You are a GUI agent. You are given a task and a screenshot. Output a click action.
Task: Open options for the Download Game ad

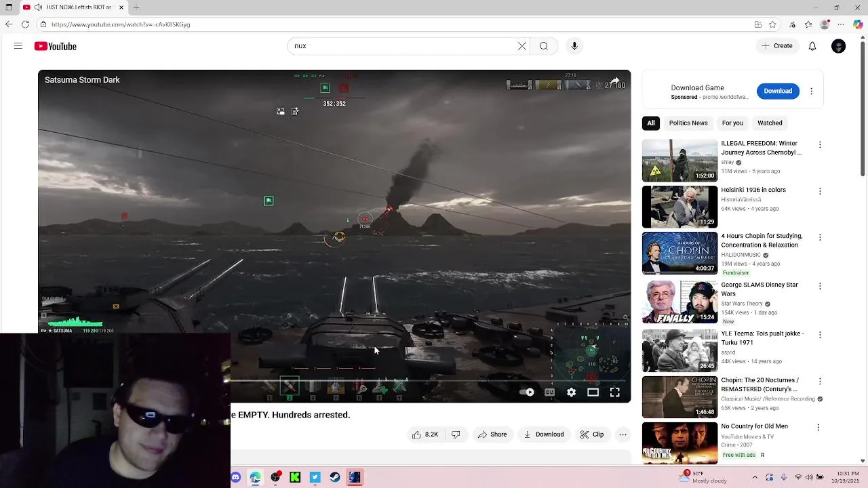pos(811,91)
